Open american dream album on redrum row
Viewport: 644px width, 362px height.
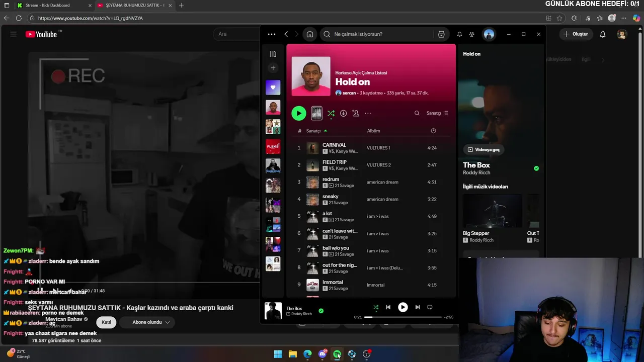coord(382,182)
